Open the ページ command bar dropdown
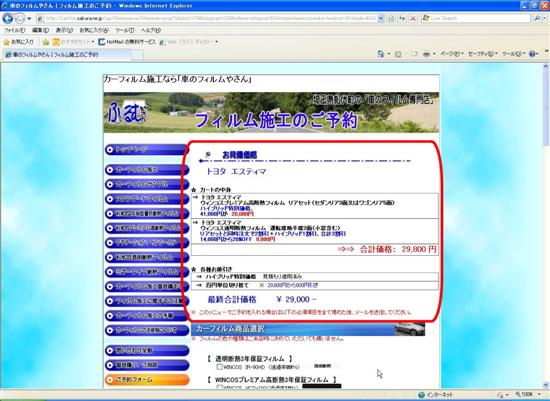The height and width of the screenshot is (401, 550). pyautogui.click(x=452, y=54)
